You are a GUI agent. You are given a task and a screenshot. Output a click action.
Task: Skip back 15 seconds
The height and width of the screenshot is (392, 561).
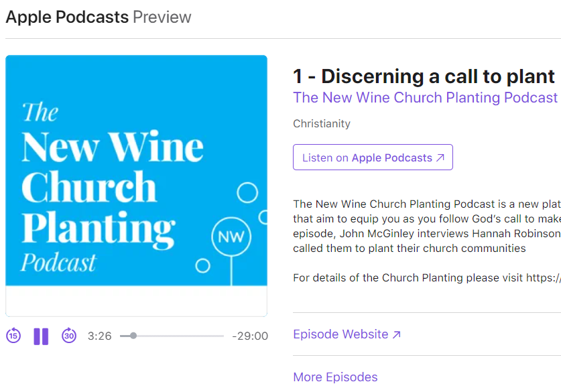pyautogui.click(x=13, y=336)
